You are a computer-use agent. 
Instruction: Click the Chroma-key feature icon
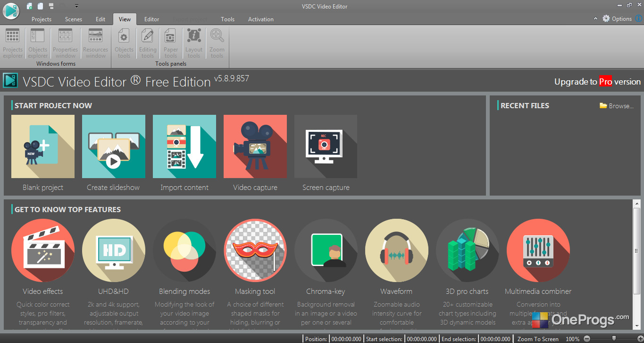(326, 250)
